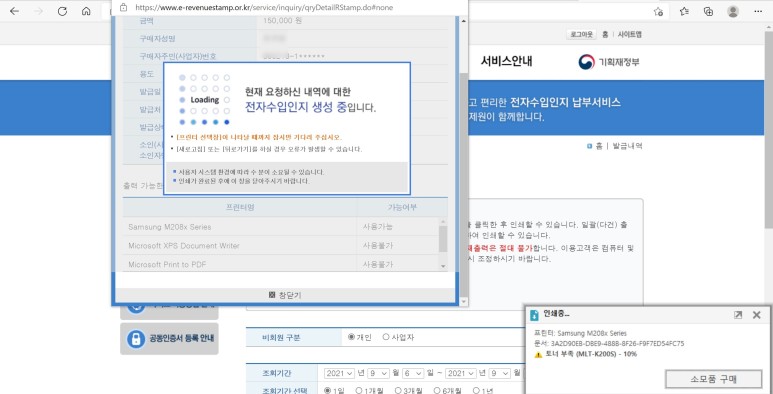Open the 서비스안내 menu
Screen dimensions: 773x394
pyautogui.click(x=506, y=62)
